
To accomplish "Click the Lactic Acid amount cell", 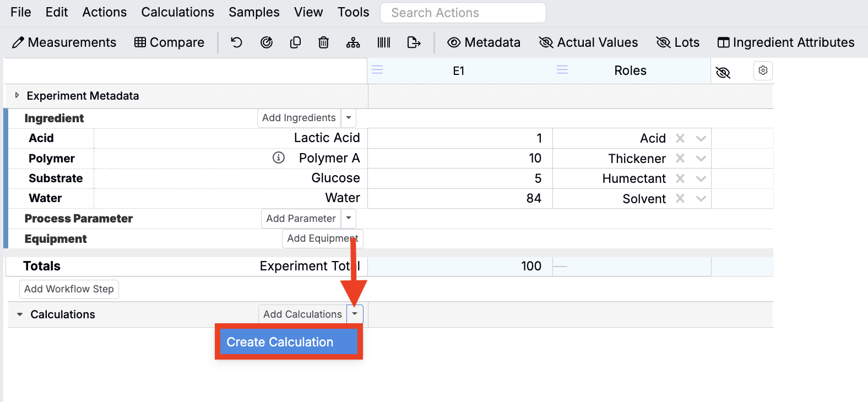I will coord(460,138).
